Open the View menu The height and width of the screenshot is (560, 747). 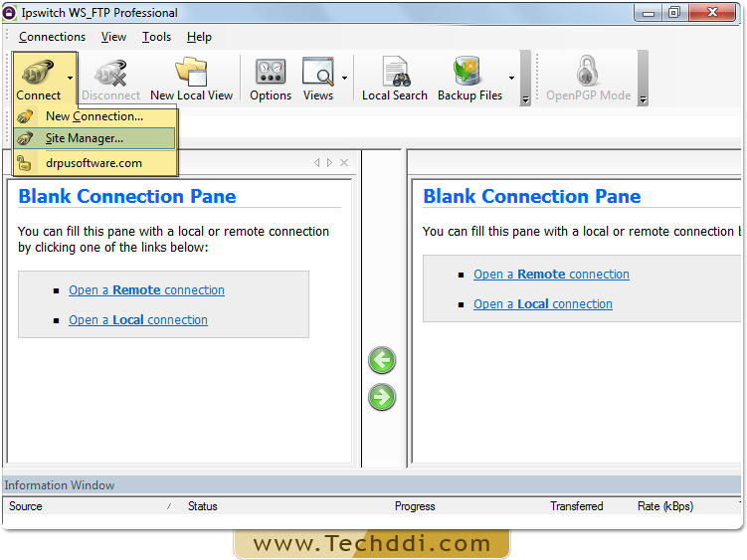click(113, 37)
